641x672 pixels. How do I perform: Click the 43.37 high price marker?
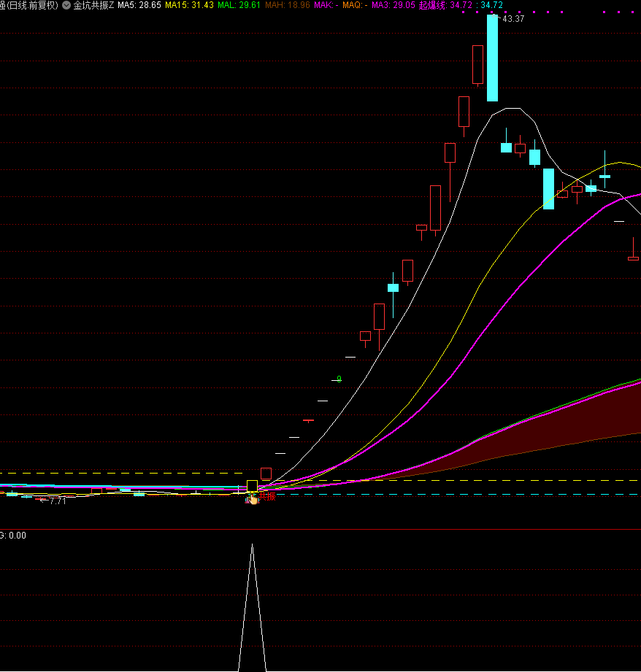point(513,19)
